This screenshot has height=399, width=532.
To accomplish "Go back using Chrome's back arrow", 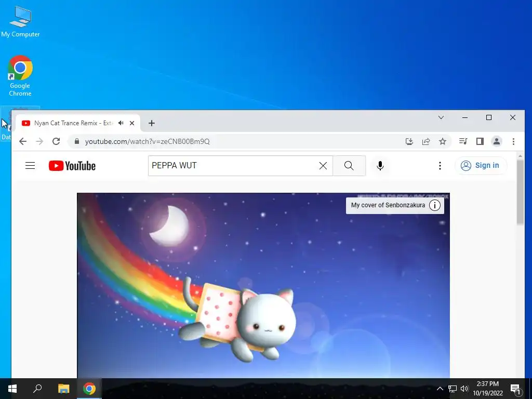I will click(x=23, y=141).
